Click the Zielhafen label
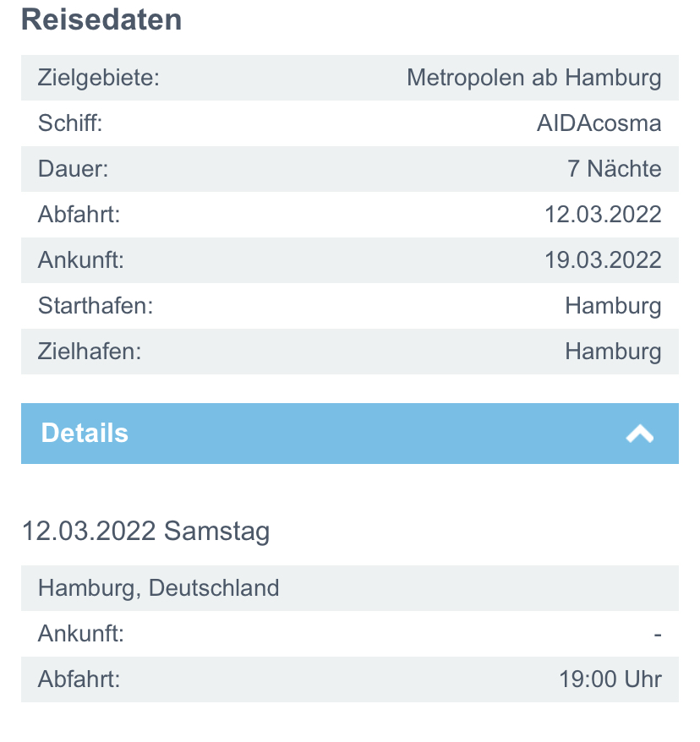 [x=90, y=351]
